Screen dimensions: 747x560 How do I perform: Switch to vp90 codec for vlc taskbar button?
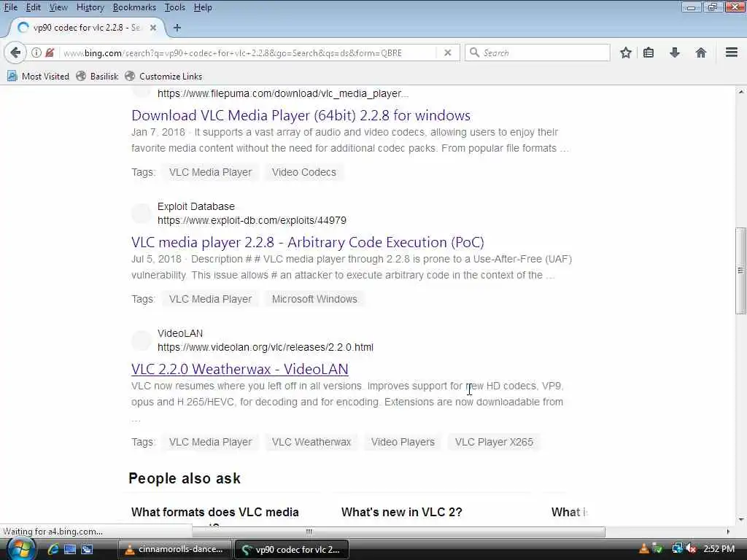tap(292, 550)
